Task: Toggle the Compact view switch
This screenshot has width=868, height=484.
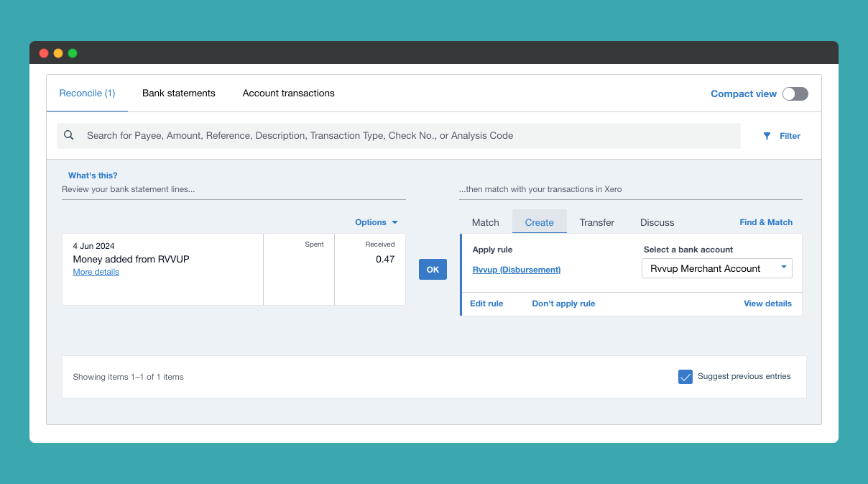Action: 795,93
